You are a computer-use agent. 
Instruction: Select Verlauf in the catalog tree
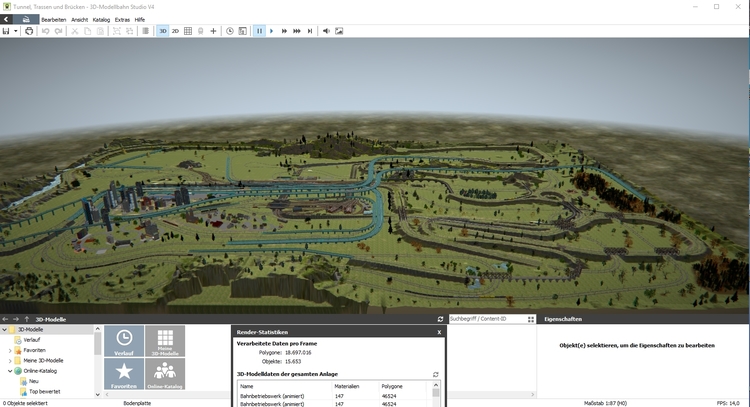click(x=32, y=340)
